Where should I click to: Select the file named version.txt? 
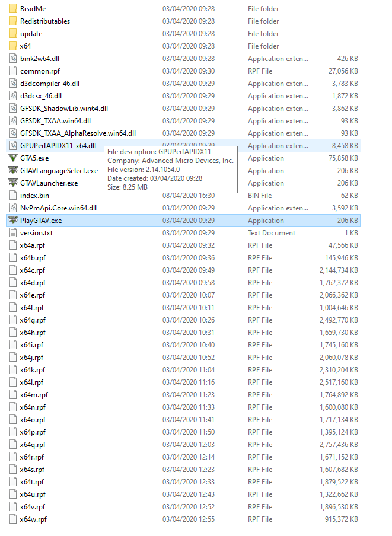click(36, 233)
